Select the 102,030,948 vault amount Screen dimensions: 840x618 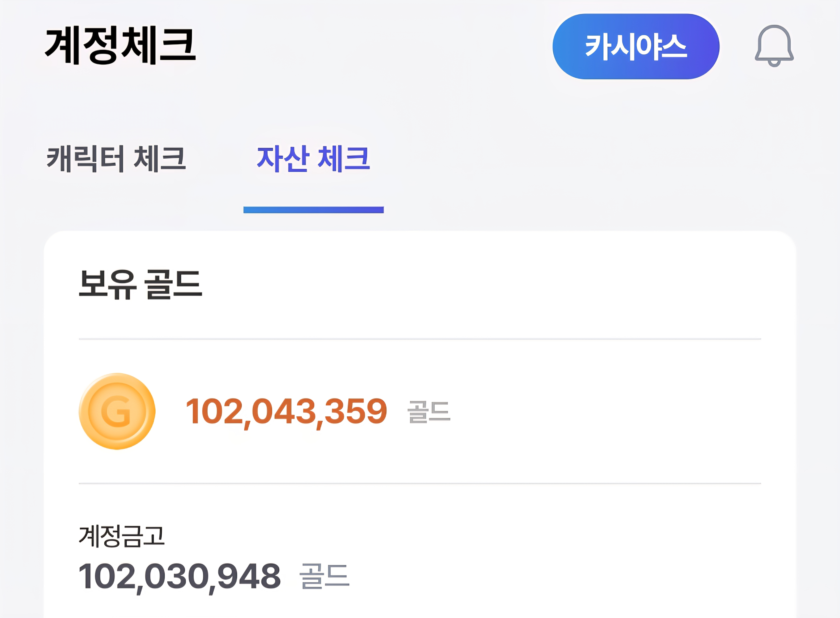179,577
